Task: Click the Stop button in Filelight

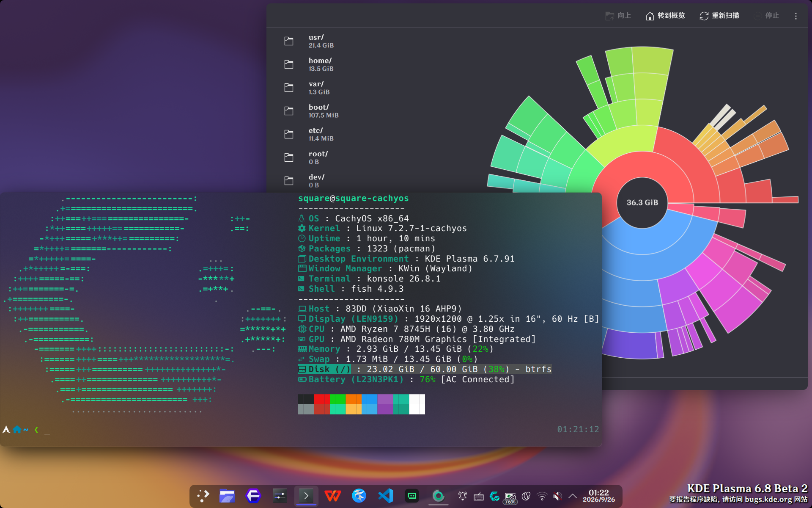Action: (766, 16)
